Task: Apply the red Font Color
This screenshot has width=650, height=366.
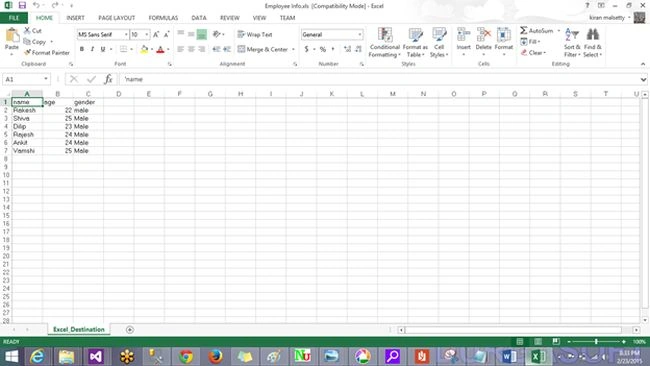Action: 160,49
